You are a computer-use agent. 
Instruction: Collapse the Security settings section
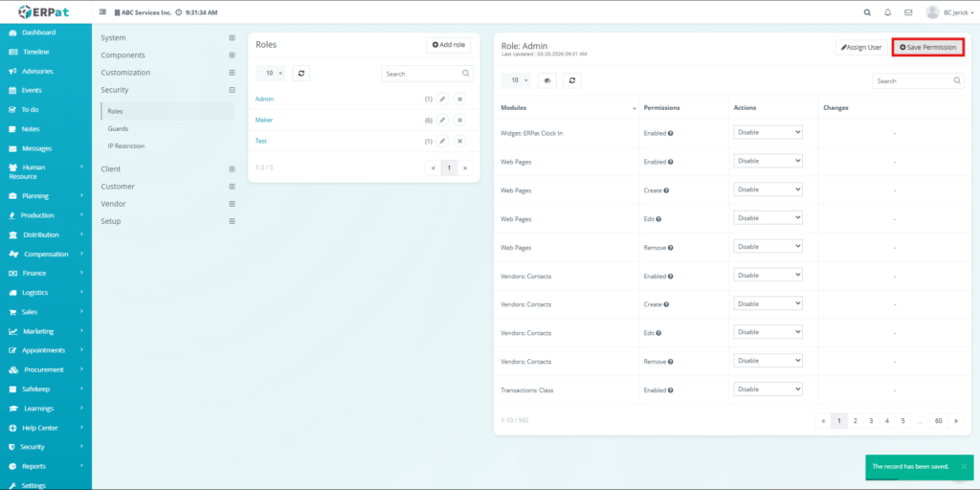tap(232, 90)
